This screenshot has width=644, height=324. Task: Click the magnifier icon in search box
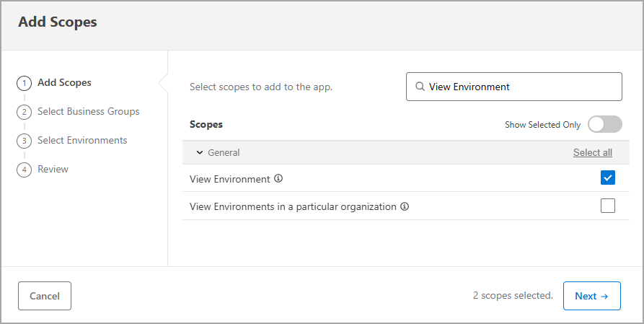420,87
